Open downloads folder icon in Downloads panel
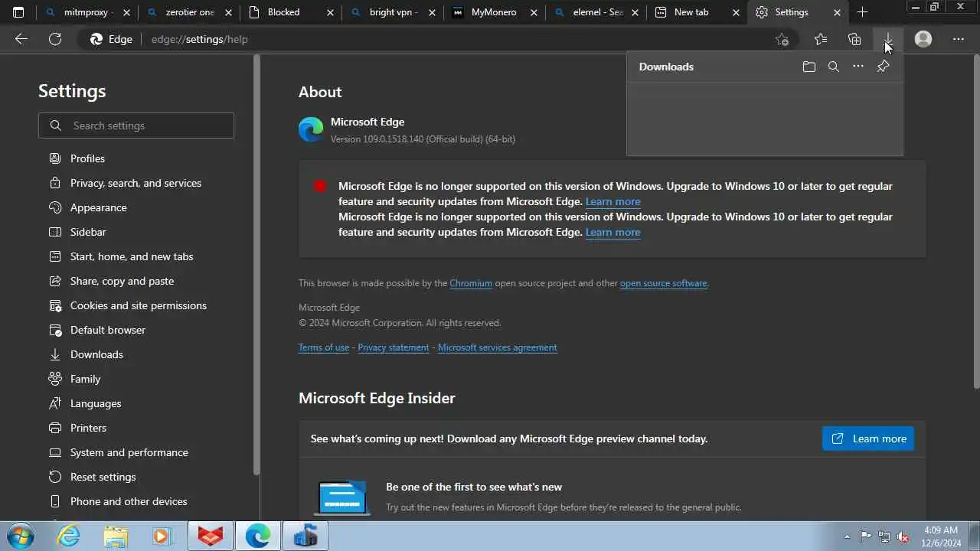This screenshot has height=551, width=980. (809, 67)
